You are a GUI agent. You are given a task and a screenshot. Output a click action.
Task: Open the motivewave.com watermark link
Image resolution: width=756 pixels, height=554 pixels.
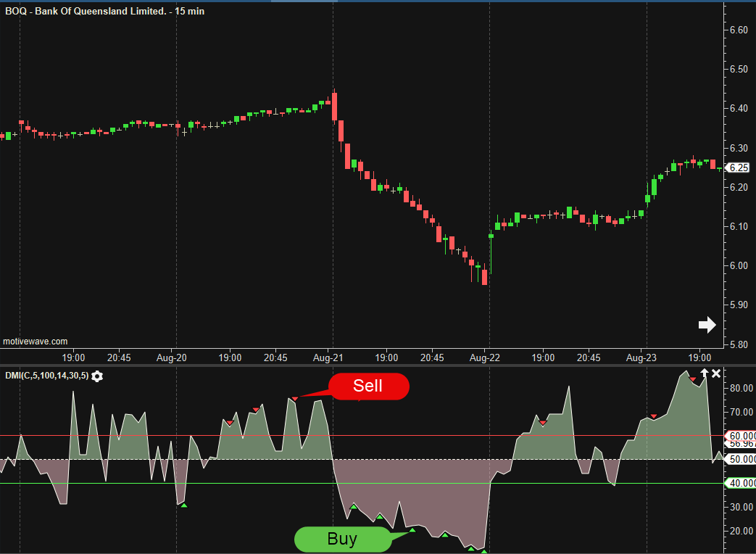pyautogui.click(x=36, y=341)
